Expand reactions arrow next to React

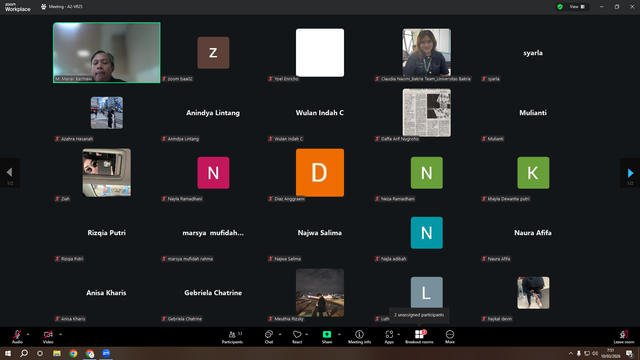click(x=307, y=334)
